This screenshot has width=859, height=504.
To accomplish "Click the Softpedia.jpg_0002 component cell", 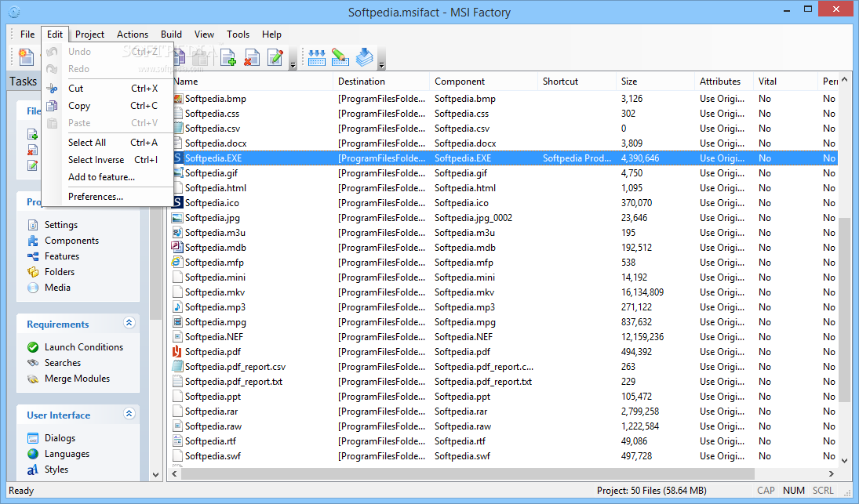I will point(473,218).
